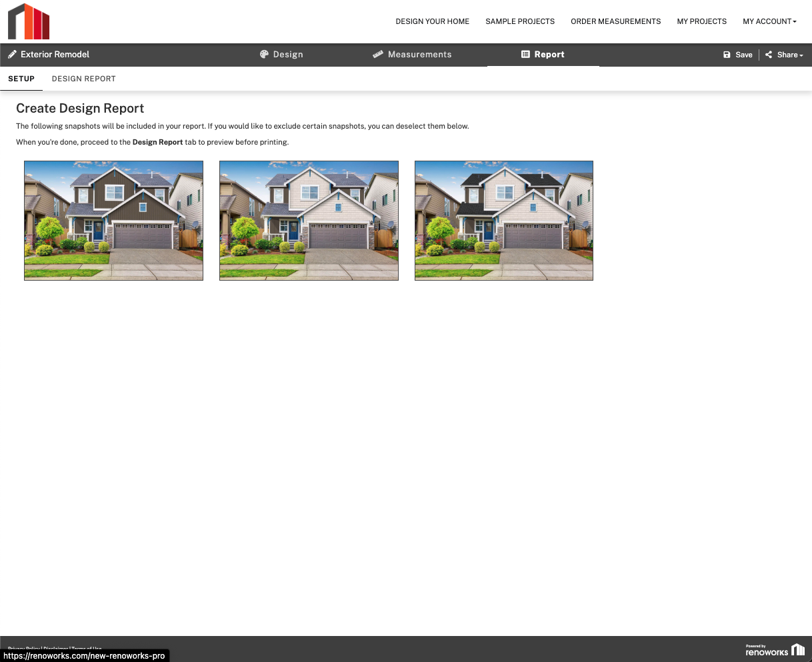Open the Measurements ruler icon tab

(378, 55)
